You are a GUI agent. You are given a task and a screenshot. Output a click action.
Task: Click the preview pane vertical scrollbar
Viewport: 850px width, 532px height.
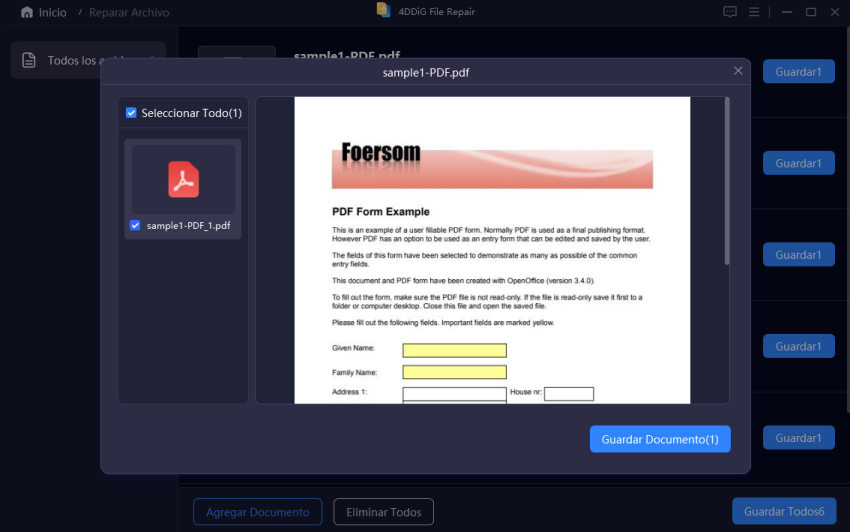point(726,182)
